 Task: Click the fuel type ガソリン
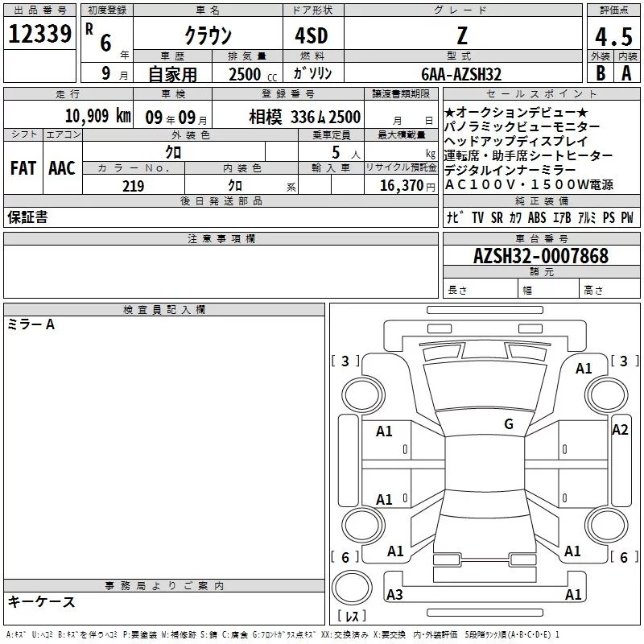312,73
